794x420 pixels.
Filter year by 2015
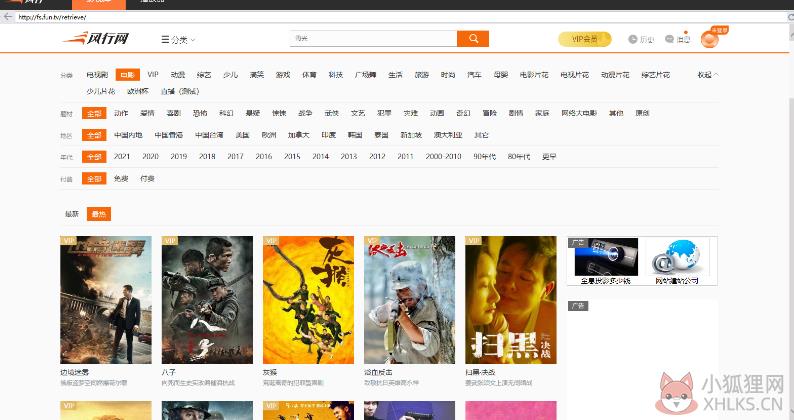pos(292,157)
